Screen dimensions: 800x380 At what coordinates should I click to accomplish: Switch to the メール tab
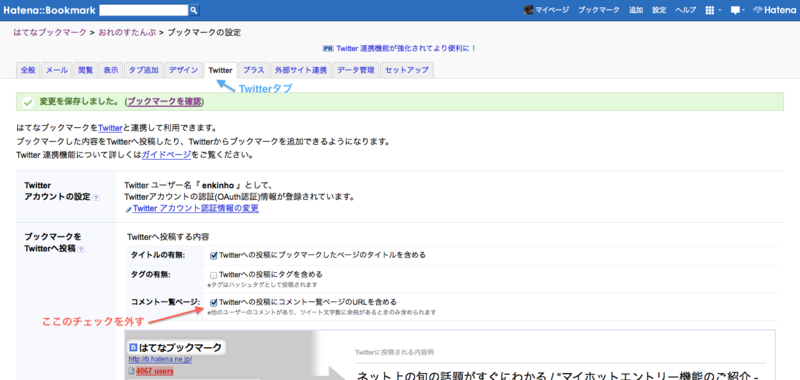tap(57, 70)
